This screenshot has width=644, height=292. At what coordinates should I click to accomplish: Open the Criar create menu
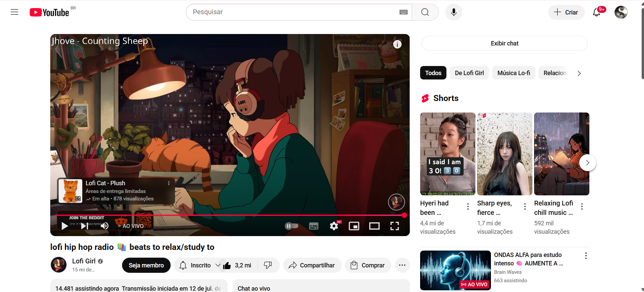(x=566, y=12)
